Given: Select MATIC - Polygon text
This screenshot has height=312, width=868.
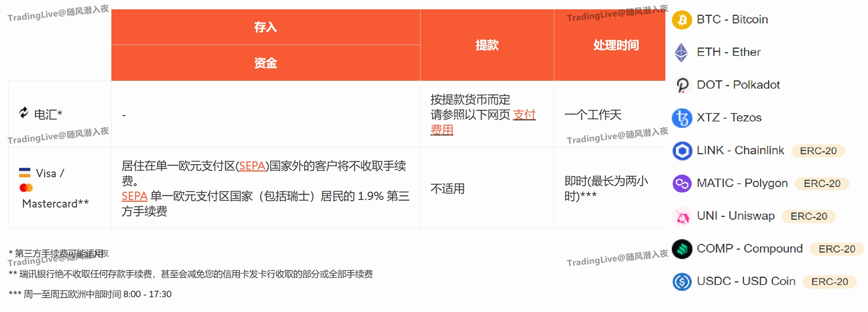Looking at the screenshot, I should point(742,183).
